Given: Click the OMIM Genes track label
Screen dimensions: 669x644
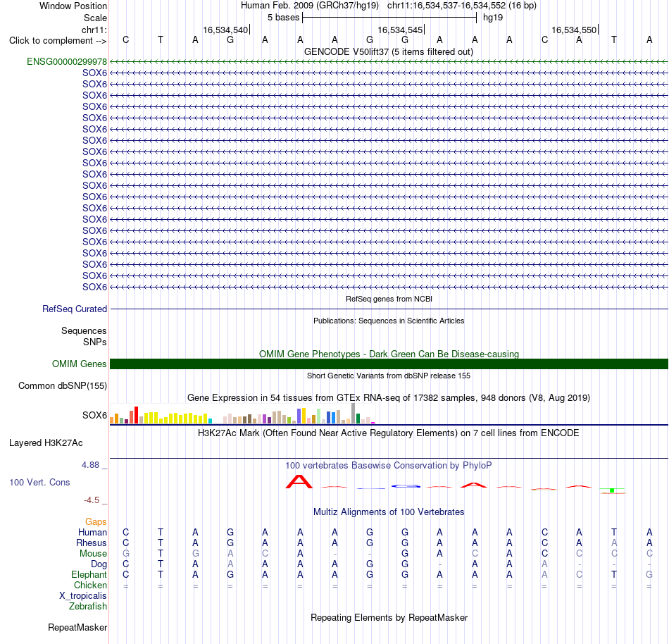Looking at the screenshot, I should point(79,364).
